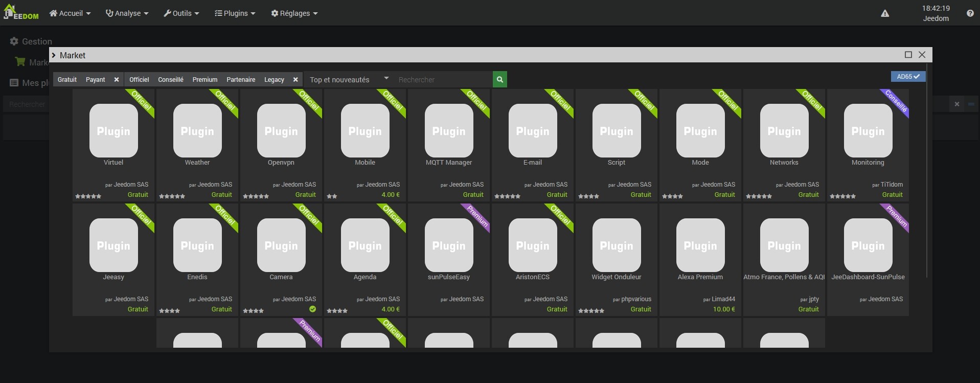Toggle the Payant price filter
This screenshot has width=980, height=383.
tap(96, 80)
